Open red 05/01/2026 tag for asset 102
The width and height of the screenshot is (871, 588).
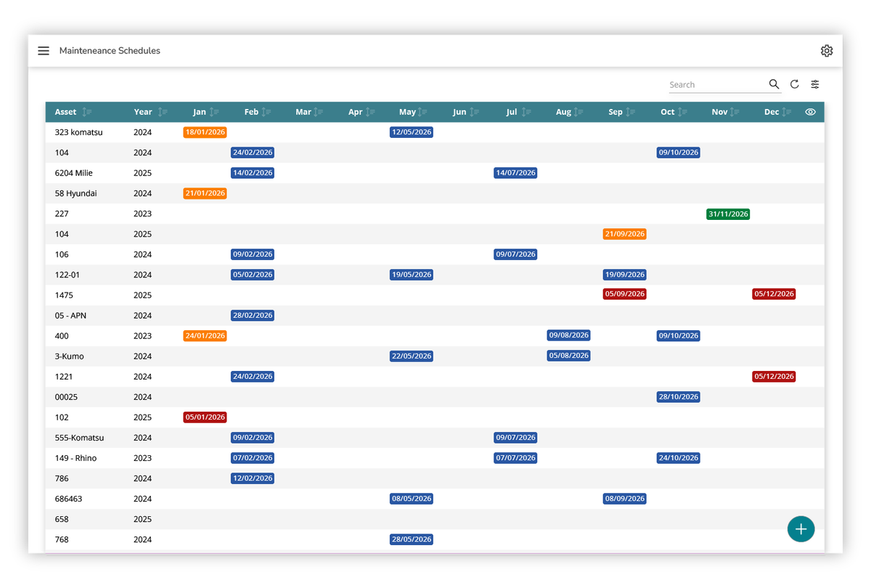pos(205,417)
